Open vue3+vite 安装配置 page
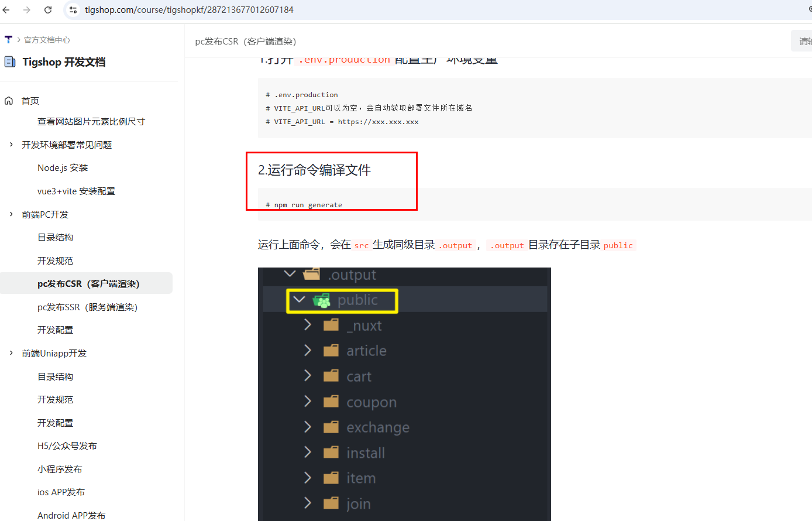Screen dimensions: 812x521 pos(76,191)
